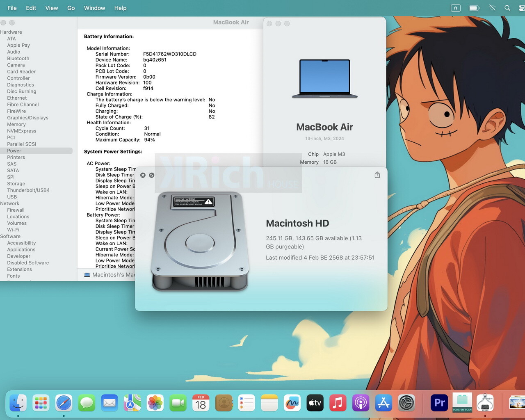This screenshot has width=525, height=420.
Task: Select Bluetooth in the sidebar
Action: point(18,58)
